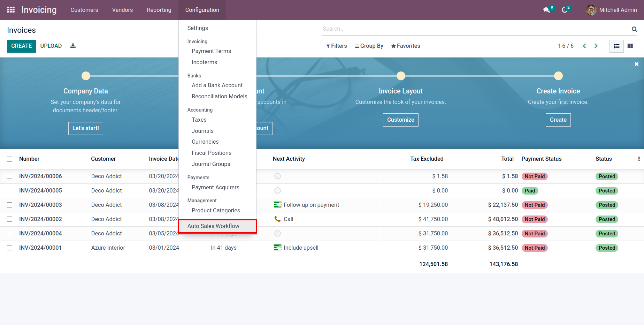Switch to kanban view
644x325 pixels.
630,46
